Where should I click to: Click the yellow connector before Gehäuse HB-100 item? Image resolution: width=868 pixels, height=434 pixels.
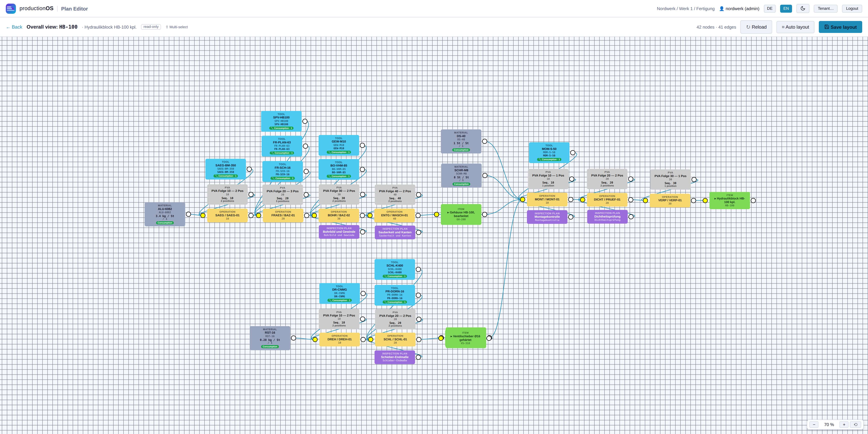pyautogui.click(x=436, y=215)
